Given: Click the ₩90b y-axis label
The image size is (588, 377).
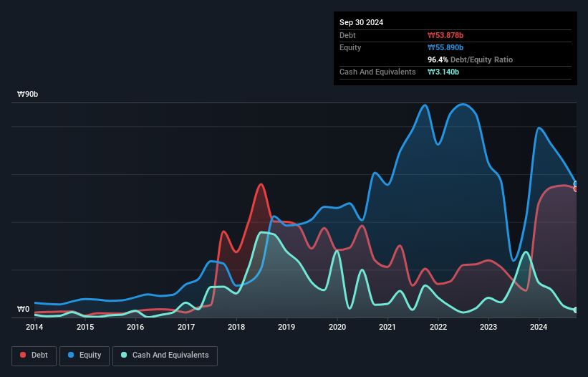Looking at the screenshot, I should [27, 94].
